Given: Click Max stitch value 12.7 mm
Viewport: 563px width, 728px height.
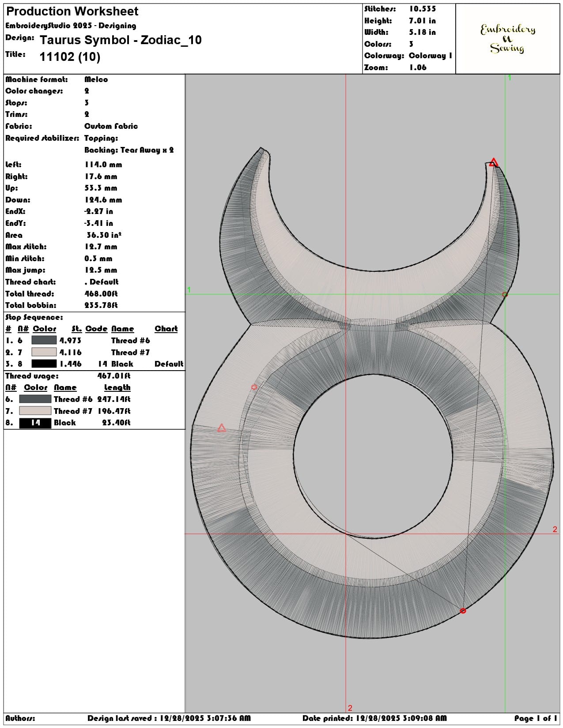Looking at the screenshot, I should 101,247.
